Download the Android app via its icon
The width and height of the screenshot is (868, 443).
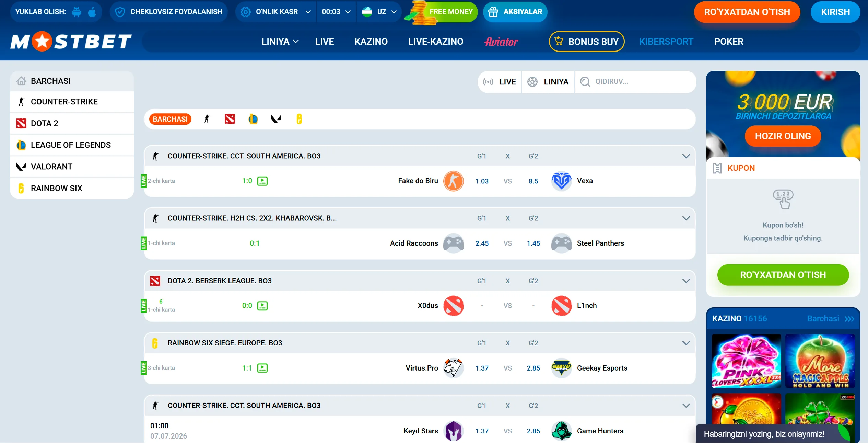point(77,12)
